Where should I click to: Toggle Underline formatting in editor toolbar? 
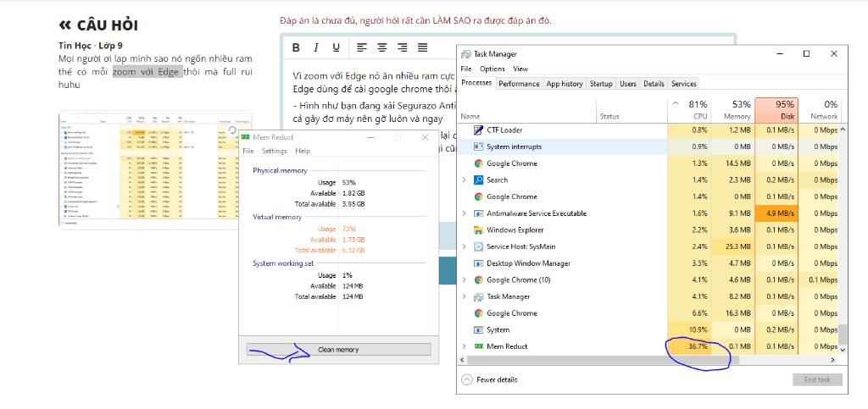click(x=336, y=47)
